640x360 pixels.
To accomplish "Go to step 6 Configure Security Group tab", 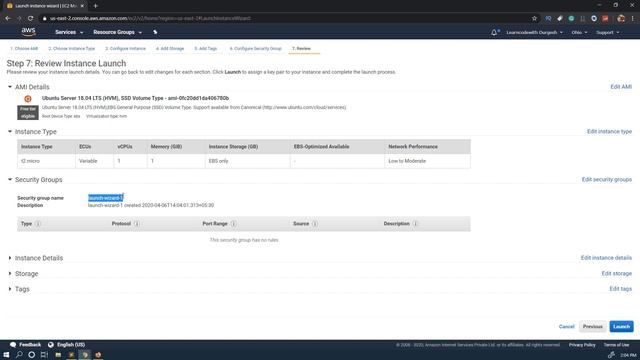I will [x=256, y=49].
